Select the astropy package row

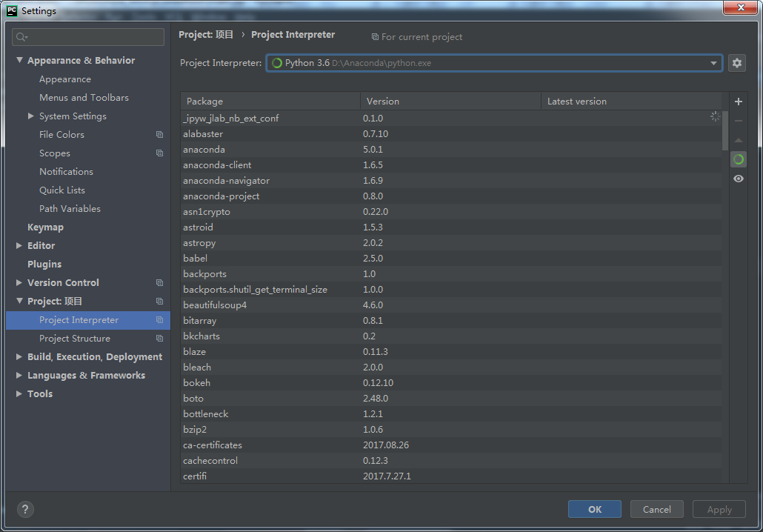click(451, 243)
